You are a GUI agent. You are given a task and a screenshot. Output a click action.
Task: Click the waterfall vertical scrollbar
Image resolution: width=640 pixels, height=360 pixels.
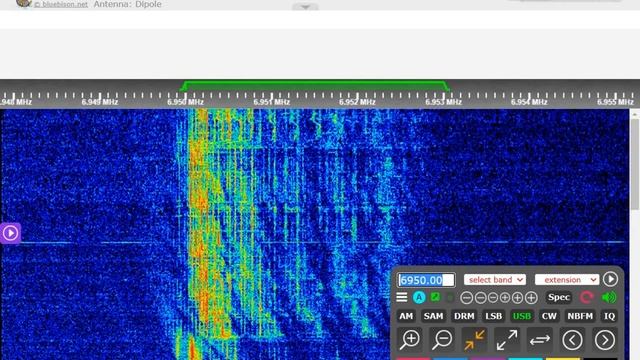(x=635, y=165)
